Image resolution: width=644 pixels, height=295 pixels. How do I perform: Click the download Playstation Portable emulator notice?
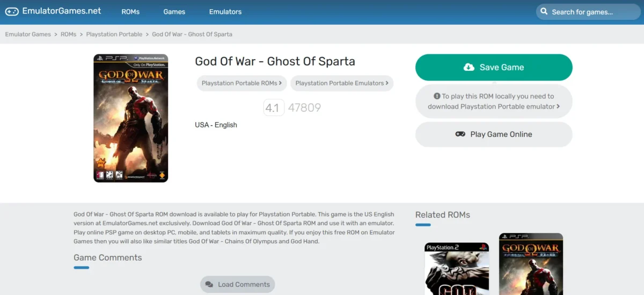point(494,101)
